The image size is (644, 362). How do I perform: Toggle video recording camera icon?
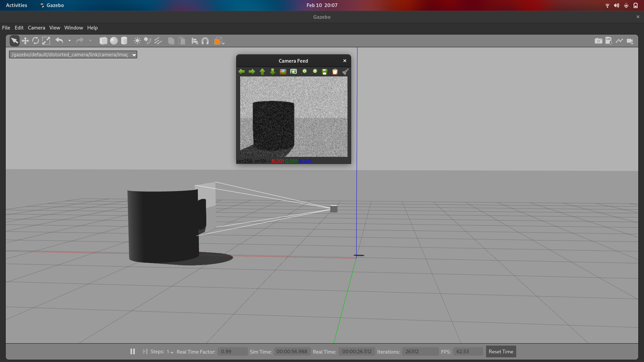(x=630, y=41)
